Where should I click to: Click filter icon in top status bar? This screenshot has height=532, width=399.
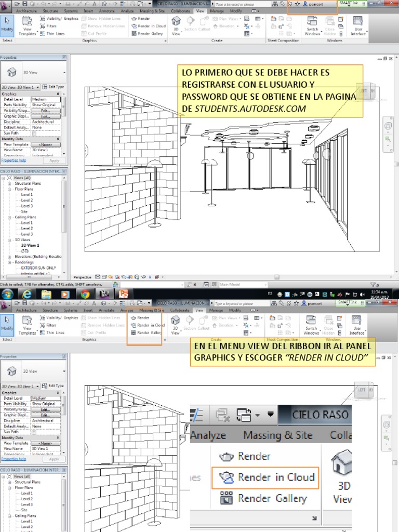coord(374,285)
